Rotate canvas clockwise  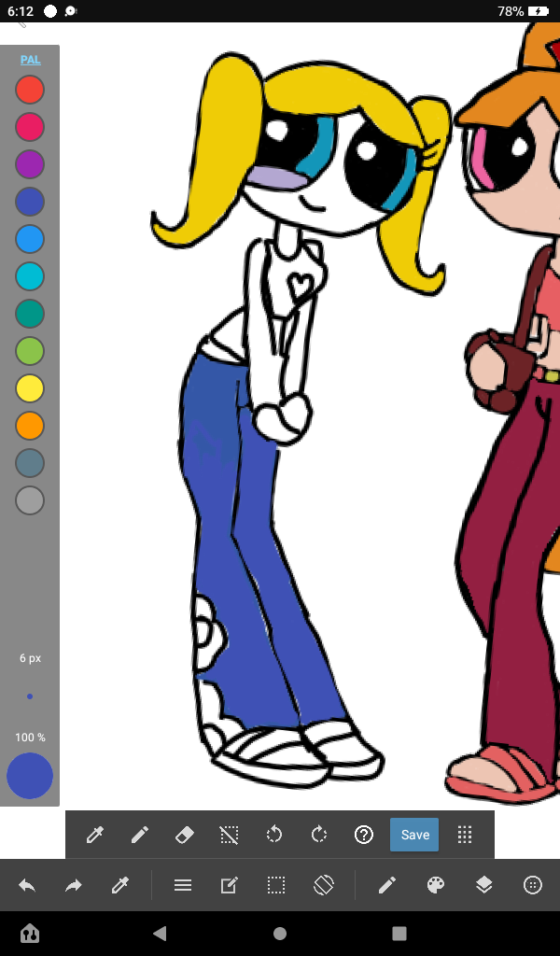[x=318, y=835]
